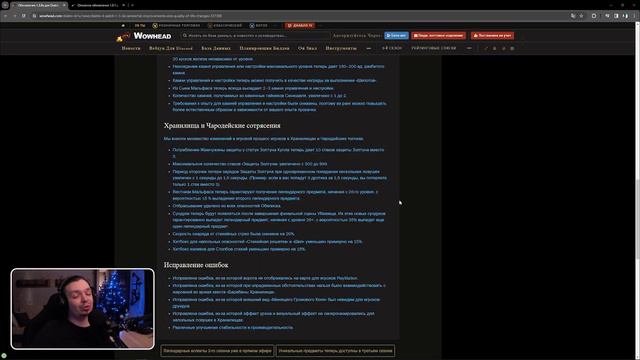640x360 pixels.
Task: Open the browser side panel icon
Action: pyautogui.click(x=616, y=16)
